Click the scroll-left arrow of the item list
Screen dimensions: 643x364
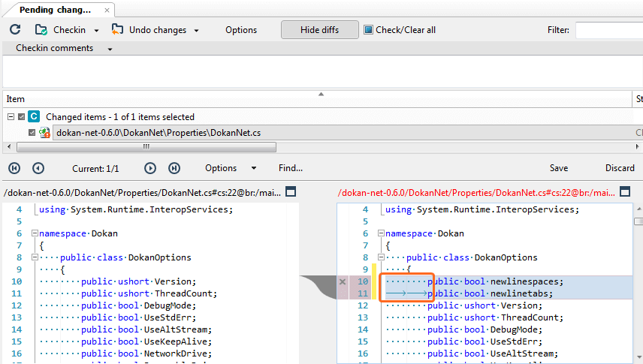tap(9, 147)
